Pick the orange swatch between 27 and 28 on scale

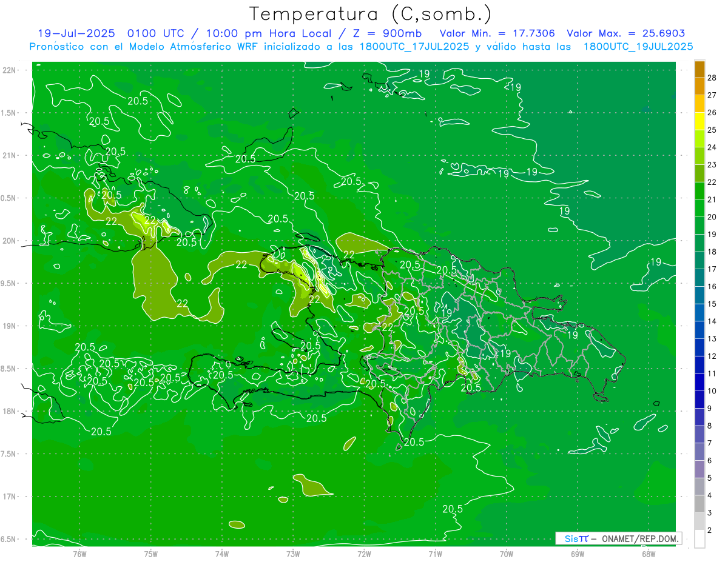700,87
